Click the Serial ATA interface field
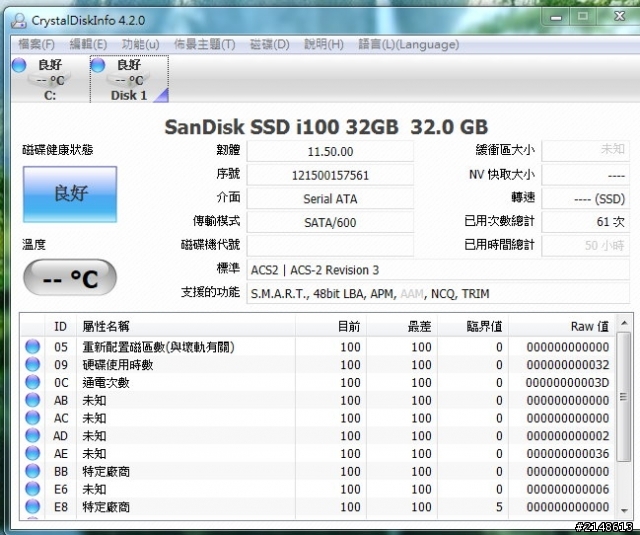This screenshot has height=535, width=640. pyautogui.click(x=330, y=199)
